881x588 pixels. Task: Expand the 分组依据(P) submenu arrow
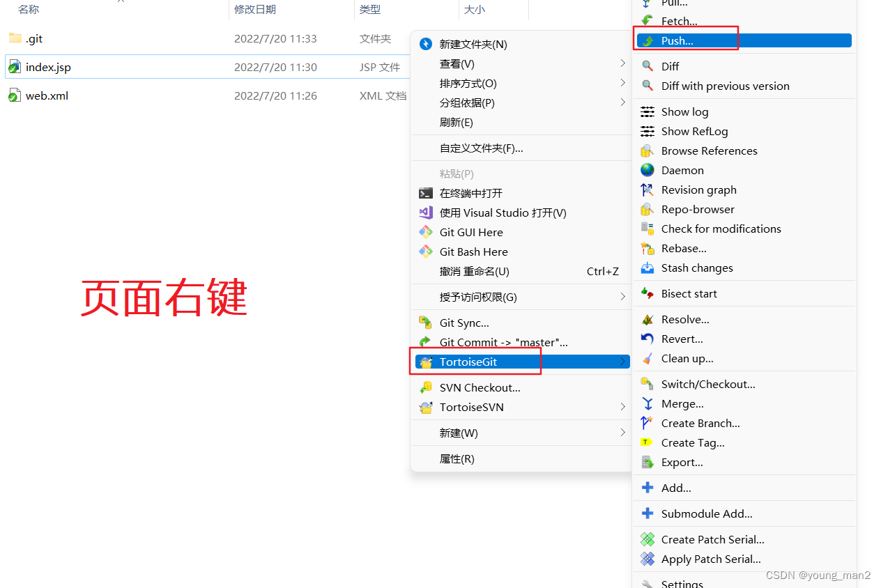pyautogui.click(x=622, y=102)
